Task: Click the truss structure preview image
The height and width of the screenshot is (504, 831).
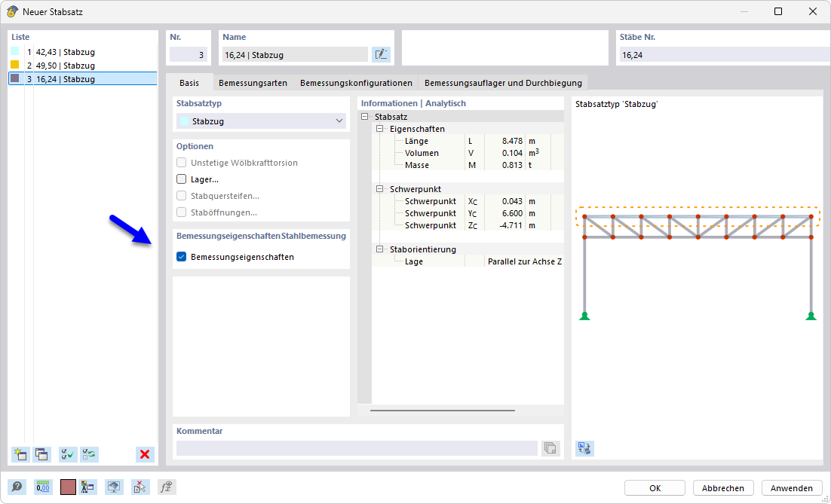Action: (x=698, y=264)
